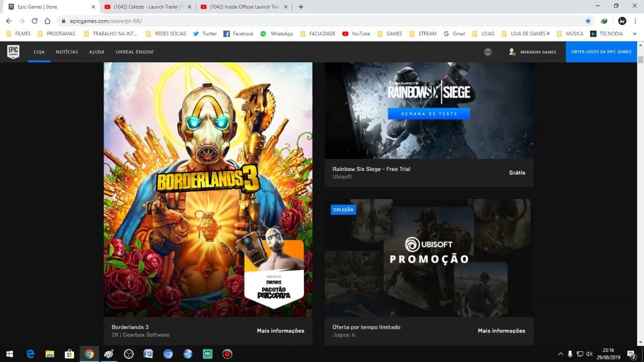Click the address bar URL field
This screenshot has height=362, width=644.
point(322,21)
